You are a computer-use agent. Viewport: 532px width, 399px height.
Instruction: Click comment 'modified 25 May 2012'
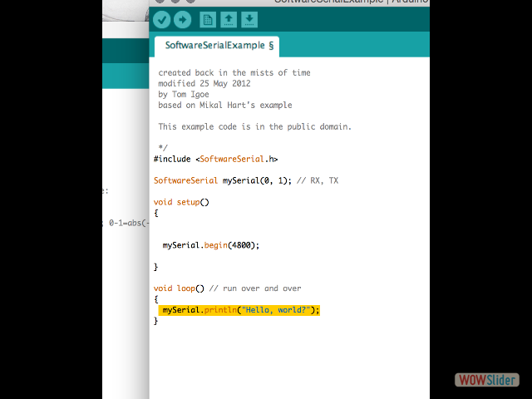(x=204, y=83)
